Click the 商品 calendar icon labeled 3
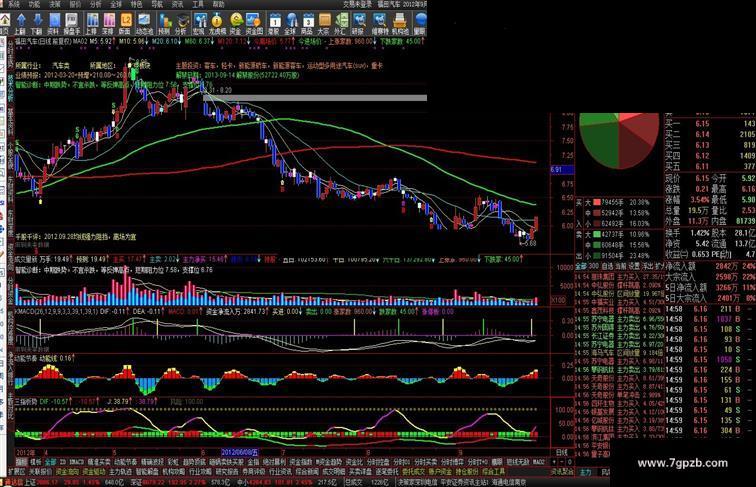This screenshot has height=487, width=756. tap(307, 23)
